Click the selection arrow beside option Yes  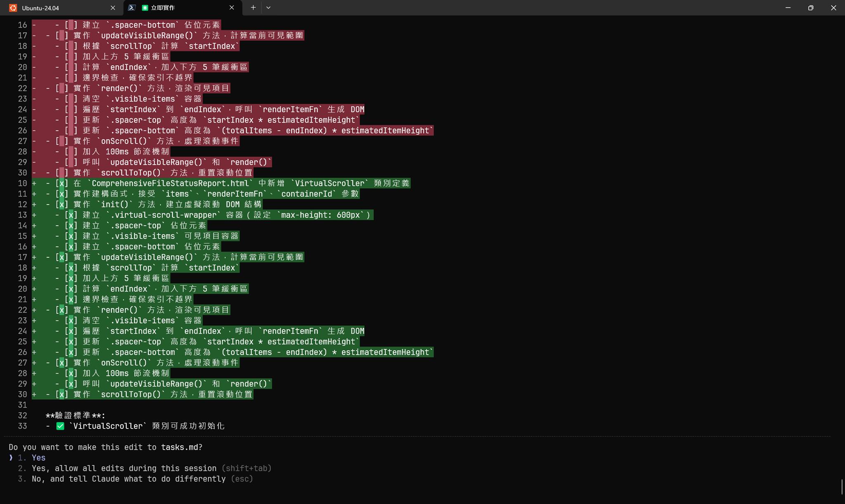tap(11, 458)
